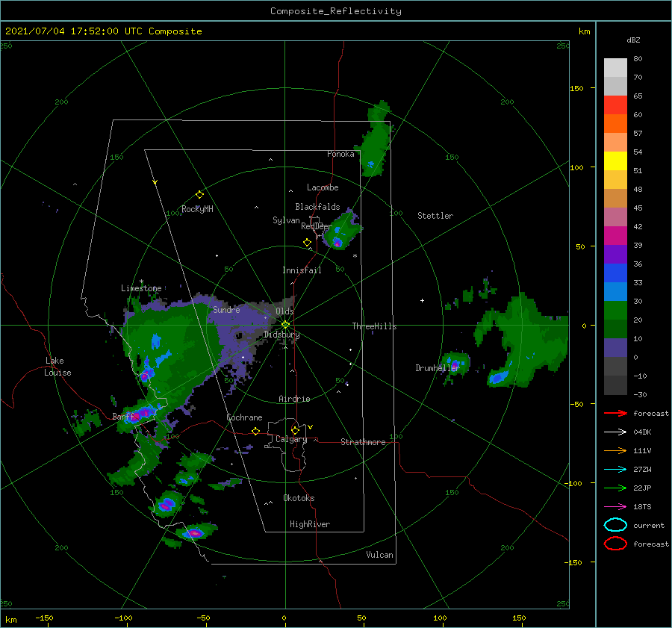This screenshot has width=672, height=628.
Task: Click the RockyMH label
Action: point(197,209)
